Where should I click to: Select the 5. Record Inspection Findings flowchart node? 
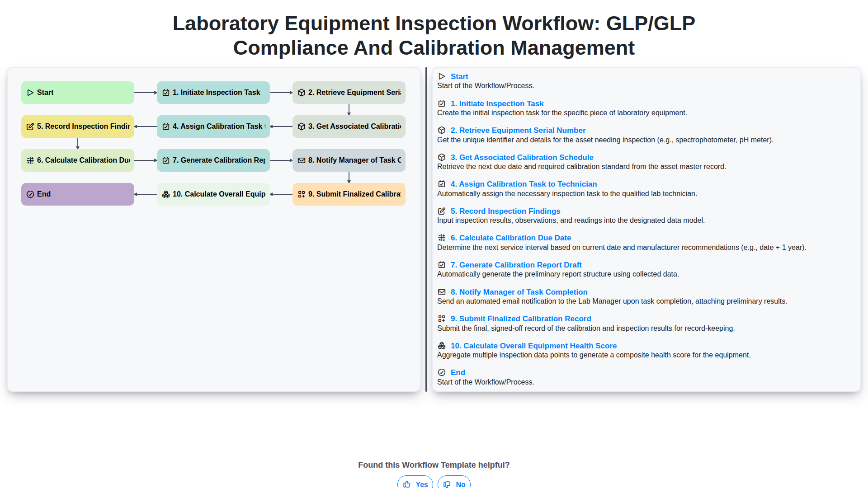coord(78,127)
